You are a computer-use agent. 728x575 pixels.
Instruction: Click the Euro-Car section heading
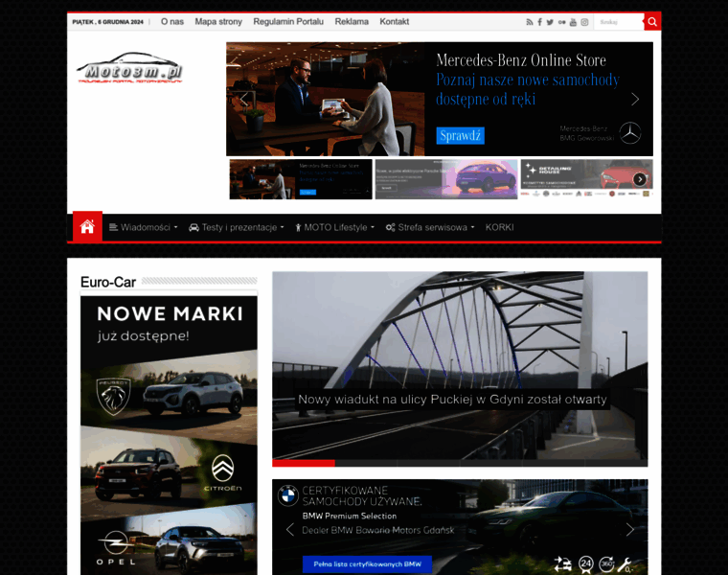107,282
